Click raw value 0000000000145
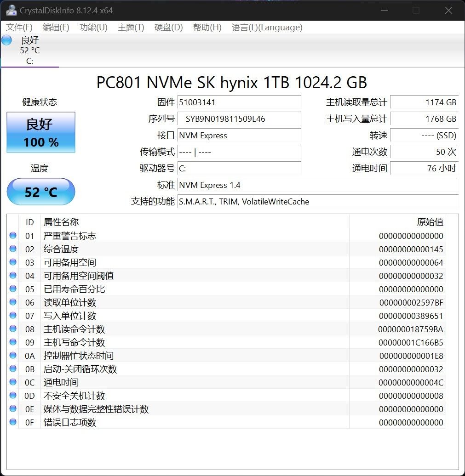Screen dimensions: 465x476 pyautogui.click(x=411, y=249)
